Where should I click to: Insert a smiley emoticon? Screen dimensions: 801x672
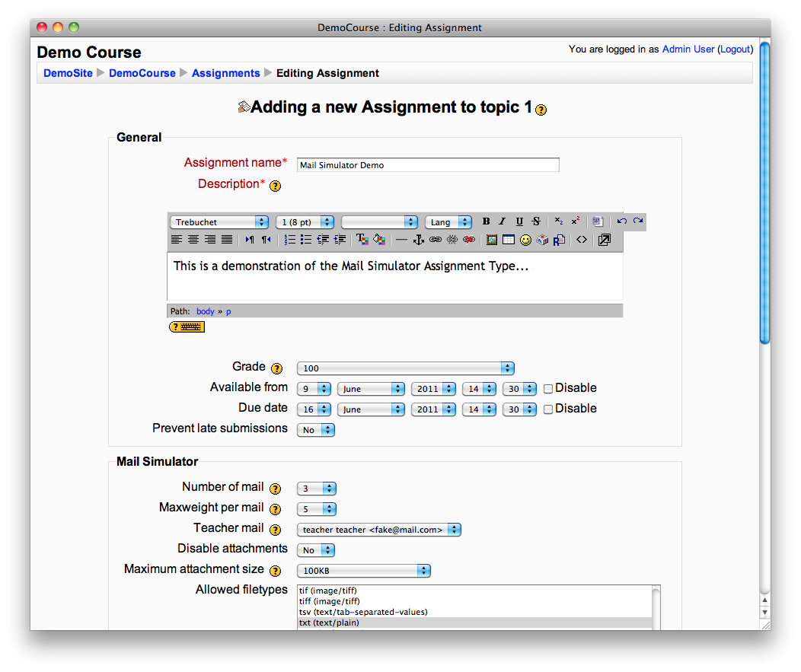[525, 240]
